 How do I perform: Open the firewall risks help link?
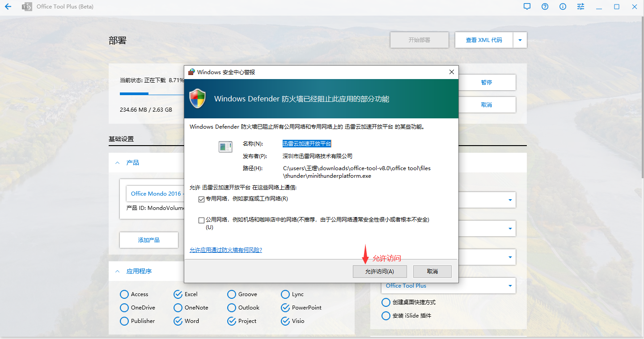pyautogui.click(x=226, y=250)
